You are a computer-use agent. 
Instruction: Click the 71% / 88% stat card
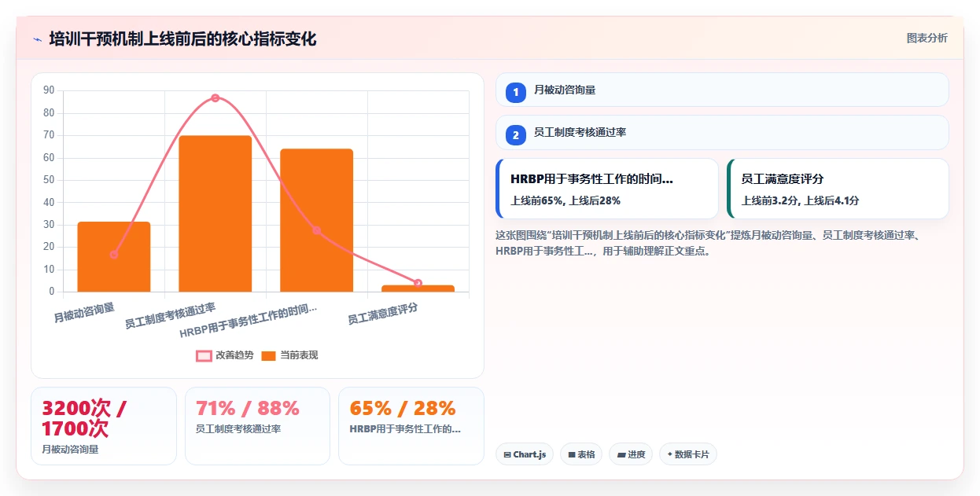[257, 426]
